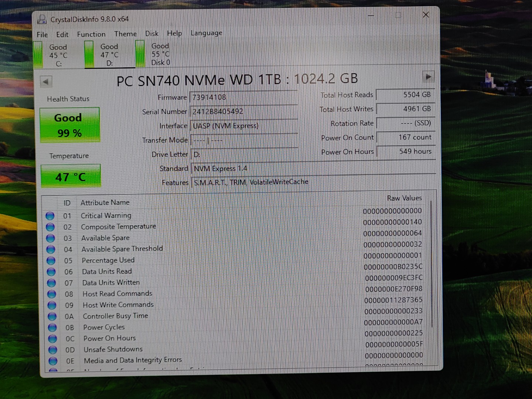The image size is (532, 399).
Task: Go to next disk with right arrow
Action: point(428,77)
